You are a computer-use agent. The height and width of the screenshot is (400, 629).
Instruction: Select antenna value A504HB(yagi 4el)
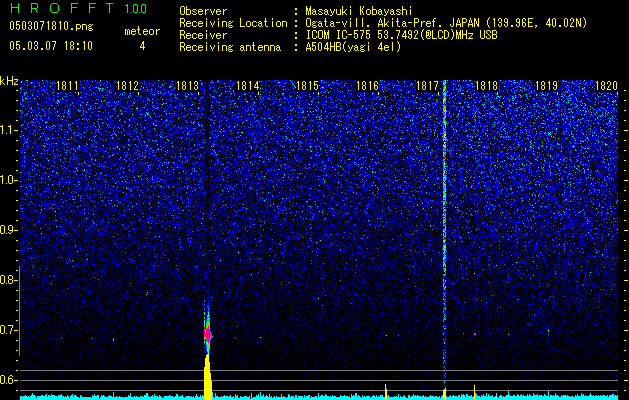pyautogui.click(x=353, y=47)
